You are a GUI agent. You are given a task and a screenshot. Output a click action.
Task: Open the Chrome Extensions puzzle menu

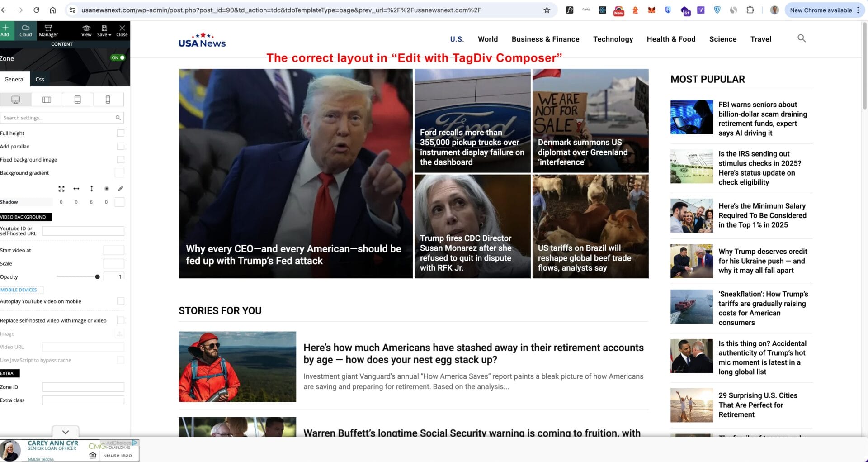pyautogui.click(x=750, y=10)
